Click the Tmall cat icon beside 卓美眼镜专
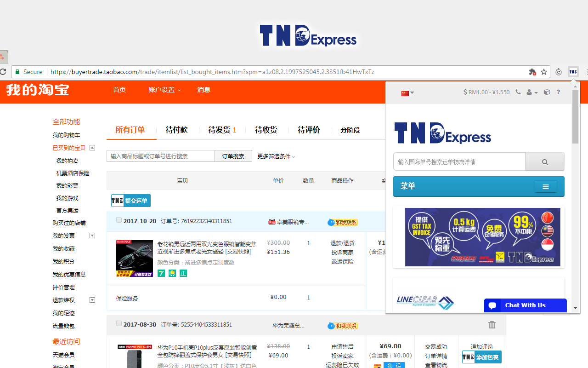 (272, 222)
